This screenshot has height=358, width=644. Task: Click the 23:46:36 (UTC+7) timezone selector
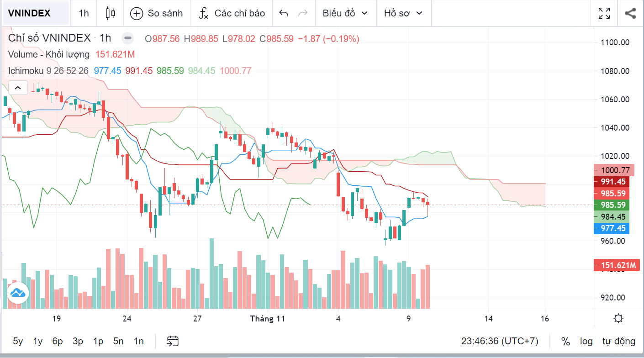tap(500, 341)
